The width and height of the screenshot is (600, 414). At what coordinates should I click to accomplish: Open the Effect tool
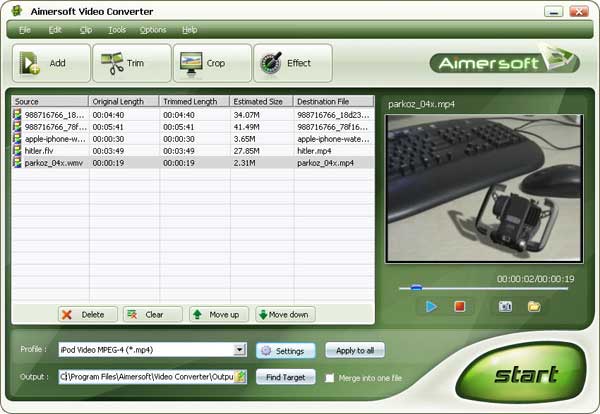[x=293, y=63]
